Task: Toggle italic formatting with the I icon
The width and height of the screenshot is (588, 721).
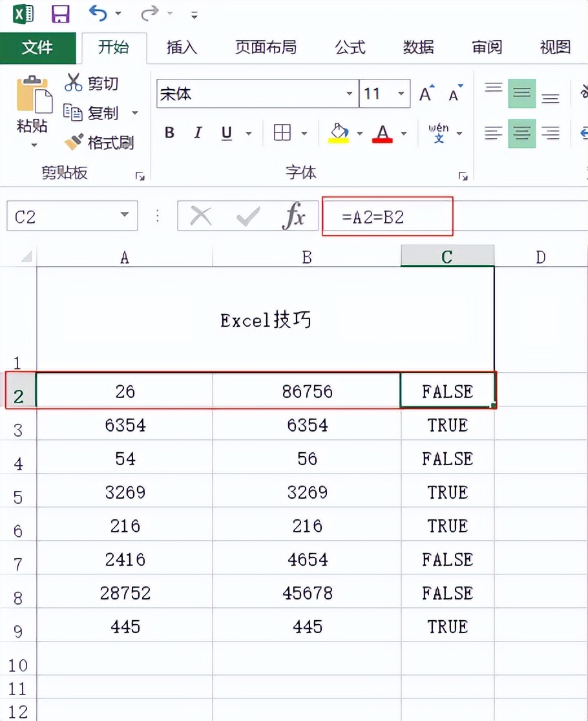Action: [x=198, y=132]
